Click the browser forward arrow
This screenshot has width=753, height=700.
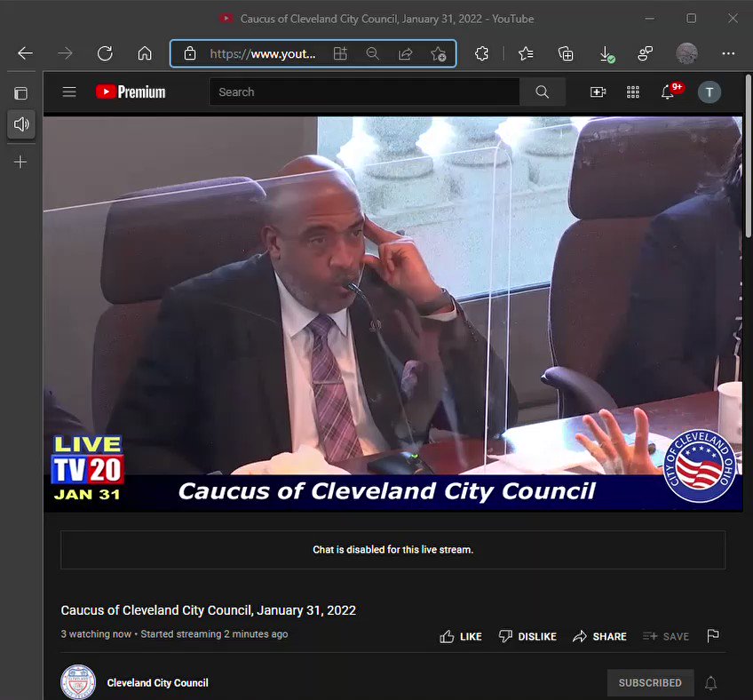[66, 53]
